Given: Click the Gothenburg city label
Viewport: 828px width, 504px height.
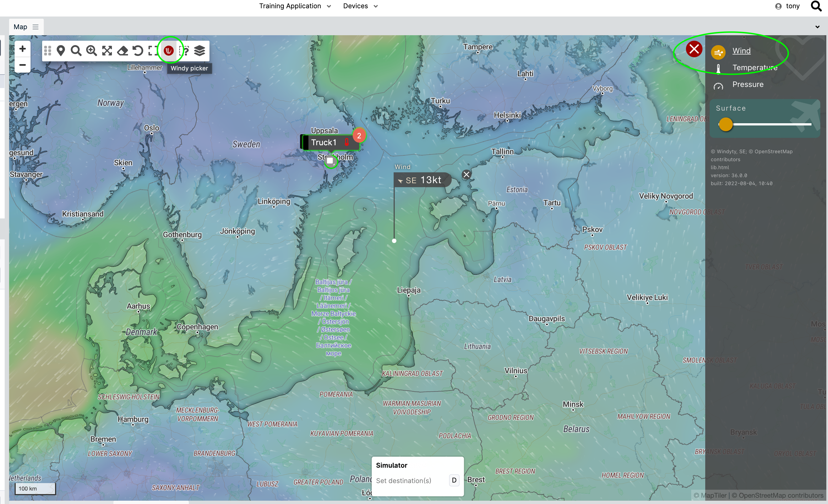Looking at the screenshot, I should coord(182,235).
